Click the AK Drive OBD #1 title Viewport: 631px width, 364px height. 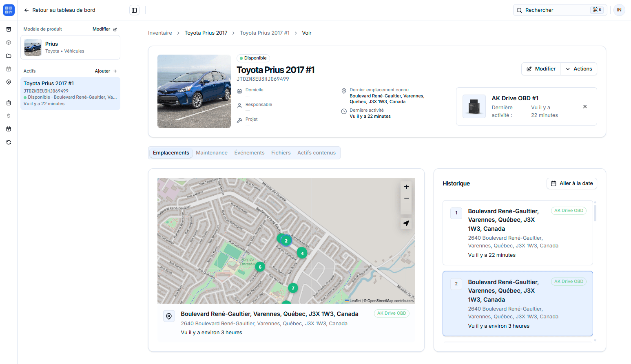click(x=515, y=98)
